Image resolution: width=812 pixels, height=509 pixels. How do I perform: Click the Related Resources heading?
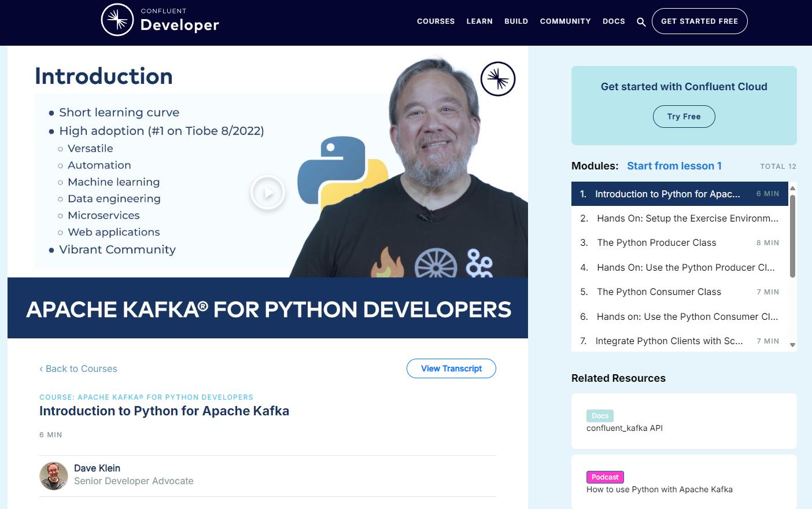[618, 378]
